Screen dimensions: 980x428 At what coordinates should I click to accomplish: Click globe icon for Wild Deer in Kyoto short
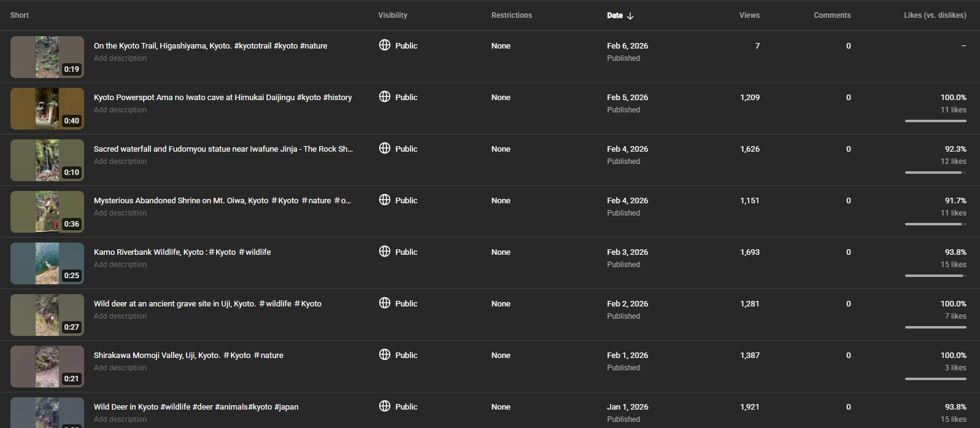coord(385,406)
